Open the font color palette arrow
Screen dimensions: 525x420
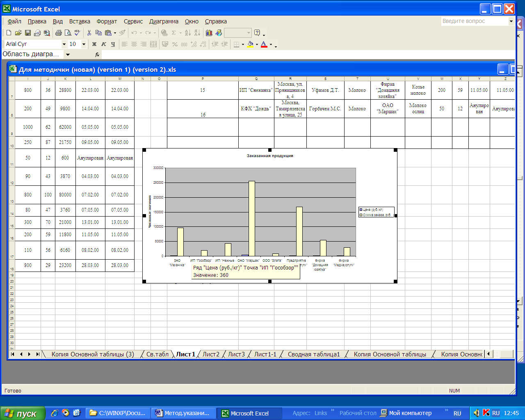coord(271,44)
